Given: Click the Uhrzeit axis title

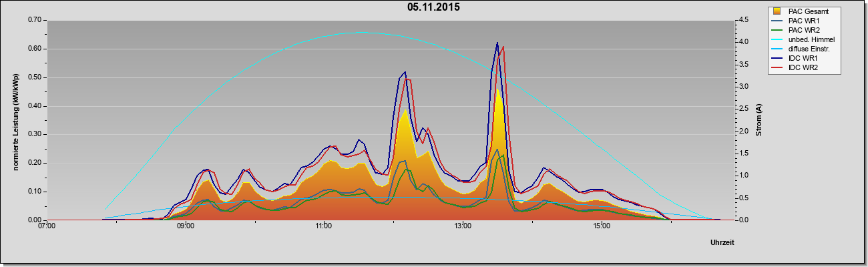Looking at the screenshot, I should (722, 243).
